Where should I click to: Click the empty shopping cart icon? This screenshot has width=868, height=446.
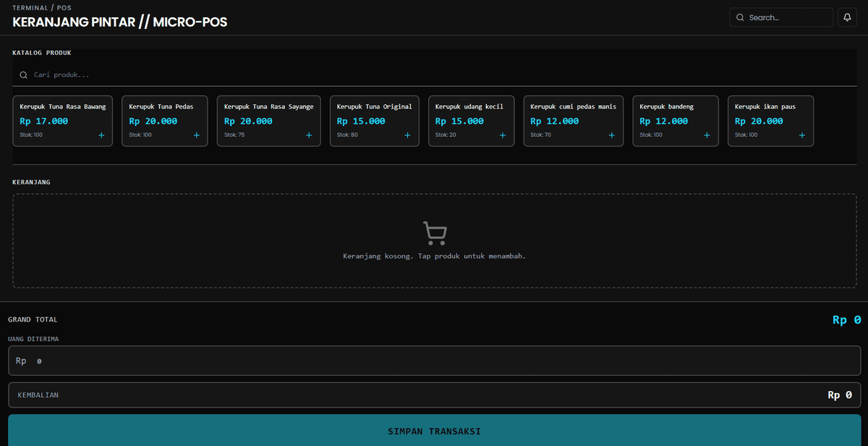click(434, 233)
